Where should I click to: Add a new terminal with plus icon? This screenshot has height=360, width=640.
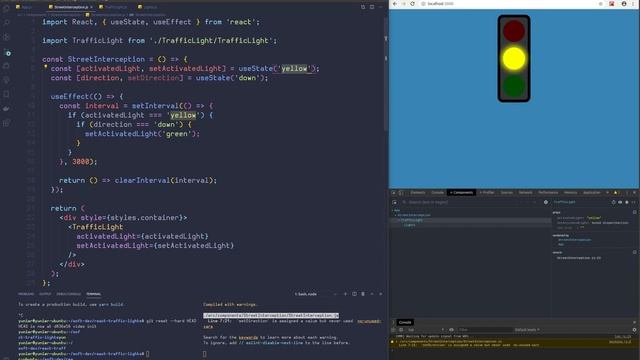tap(345, 294)
